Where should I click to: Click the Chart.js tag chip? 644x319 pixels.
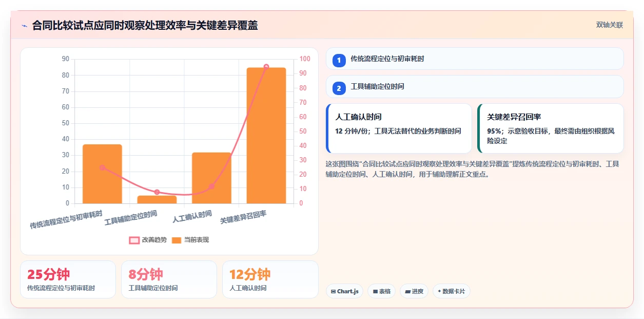344,291
